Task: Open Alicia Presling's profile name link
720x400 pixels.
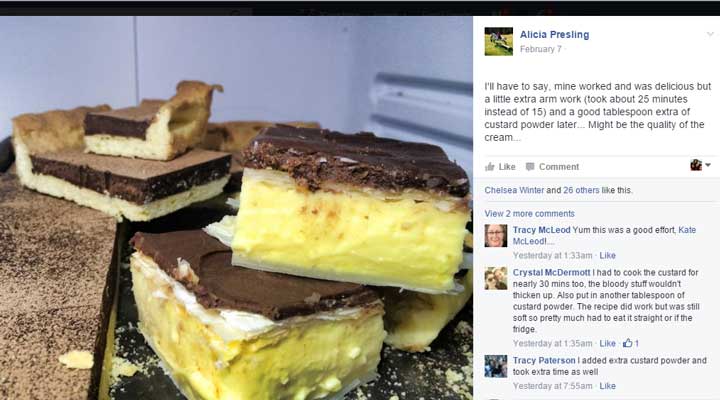Action: point(554,34)
